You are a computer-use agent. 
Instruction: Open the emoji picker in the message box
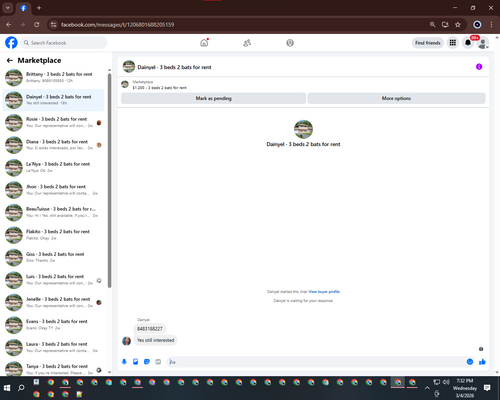pyautogui.click(x=470, y=362)
